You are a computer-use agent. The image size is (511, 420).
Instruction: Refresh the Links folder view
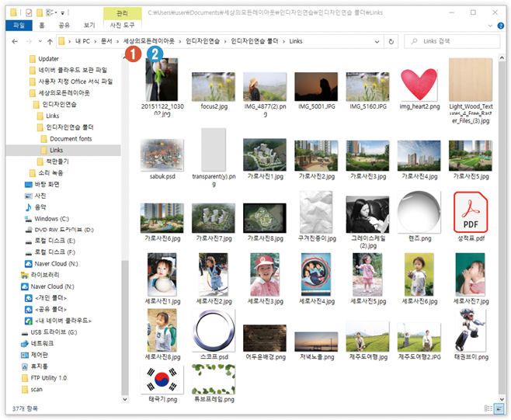[x=391, y=41]
